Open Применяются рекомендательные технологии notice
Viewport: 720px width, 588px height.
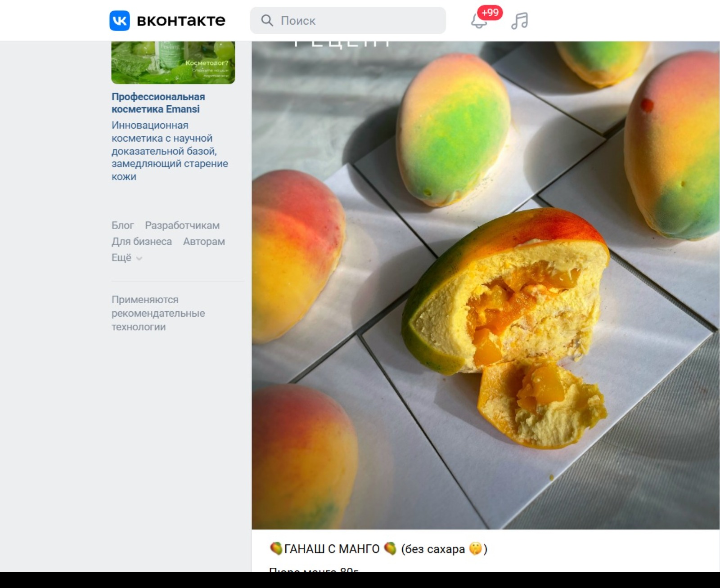[158, 313]
